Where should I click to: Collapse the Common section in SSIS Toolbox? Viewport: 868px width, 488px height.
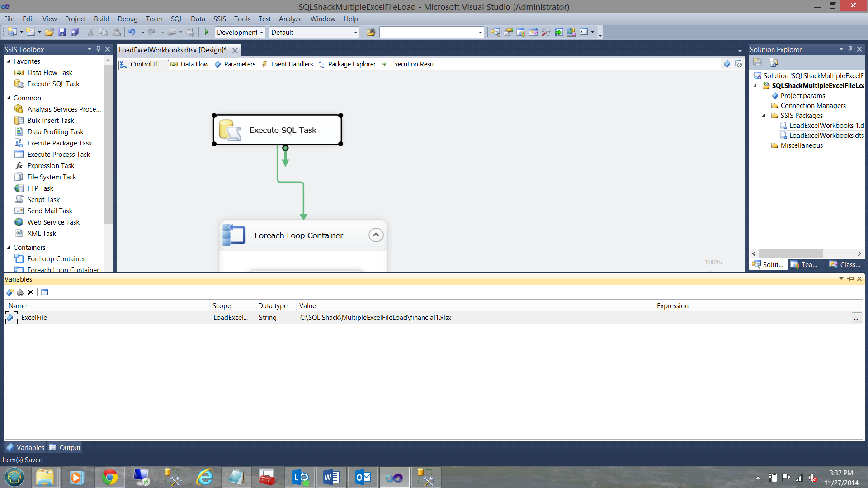(9, 98)
